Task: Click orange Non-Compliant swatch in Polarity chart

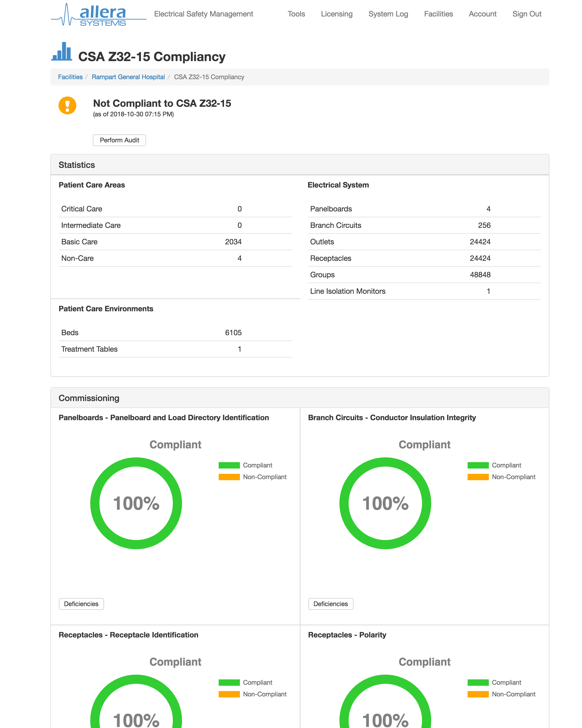Action: [478, 694]
